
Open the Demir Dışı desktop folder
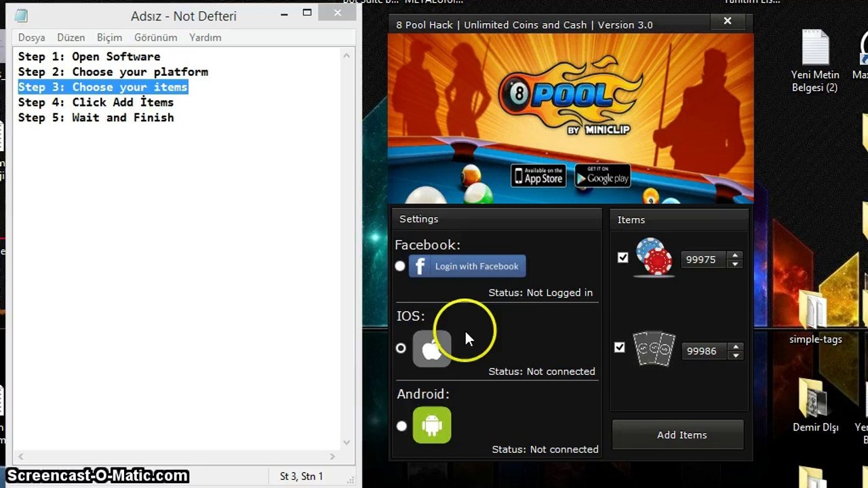pyautogui.click(x=815, y=405)
